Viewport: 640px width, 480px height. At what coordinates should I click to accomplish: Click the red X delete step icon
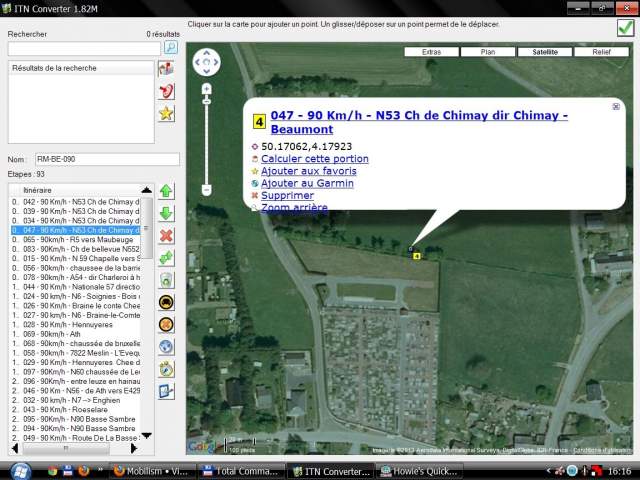[x=166, y=235]
